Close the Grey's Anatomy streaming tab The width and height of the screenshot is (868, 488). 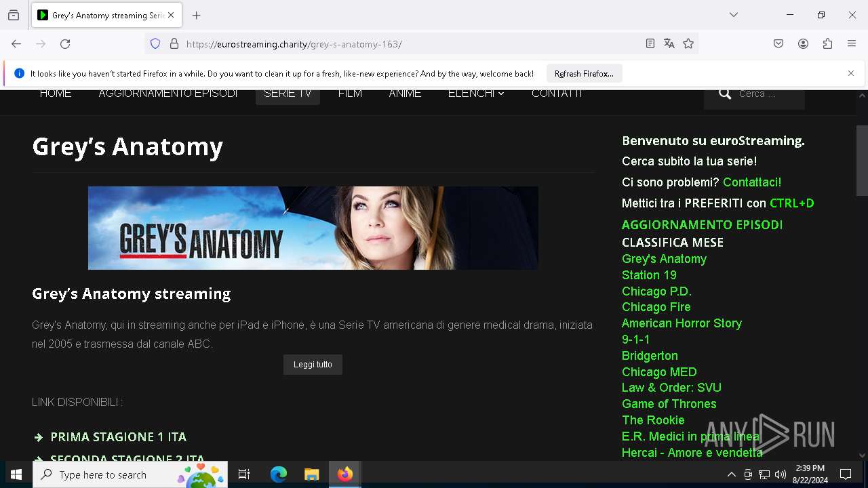coord(171,15)
